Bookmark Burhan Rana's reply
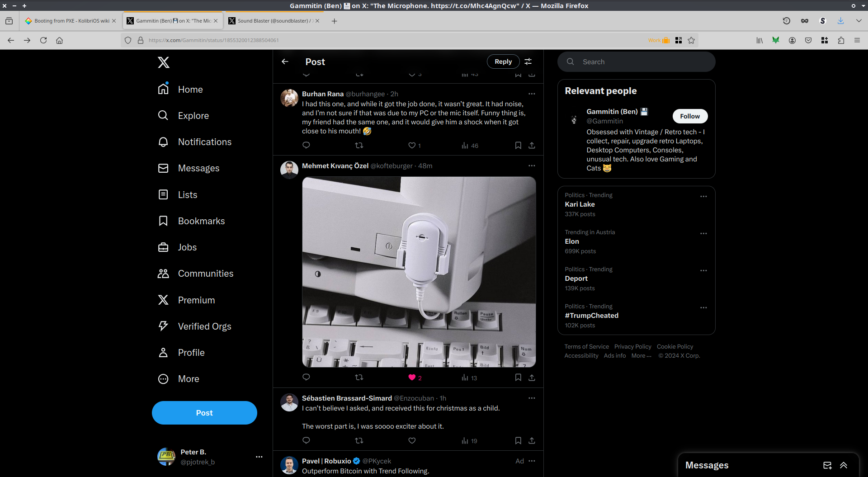868x477 pixels. [x=518, y=146]
